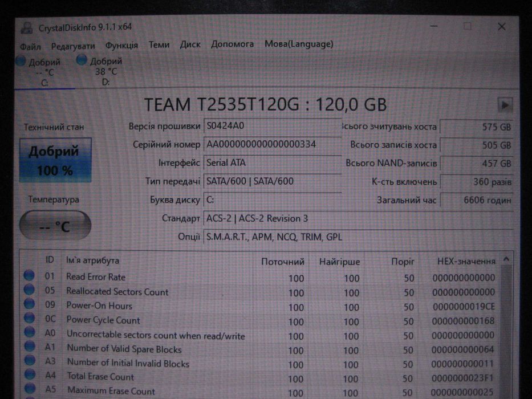Click the Добрий 100 % health status button

pyautogui.click(x=55, y=160)
